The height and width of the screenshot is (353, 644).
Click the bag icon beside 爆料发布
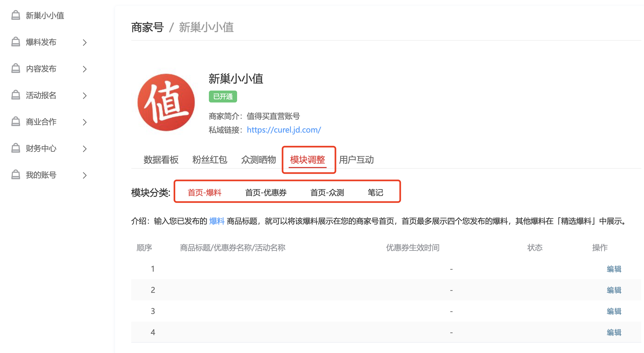(16, 42)
